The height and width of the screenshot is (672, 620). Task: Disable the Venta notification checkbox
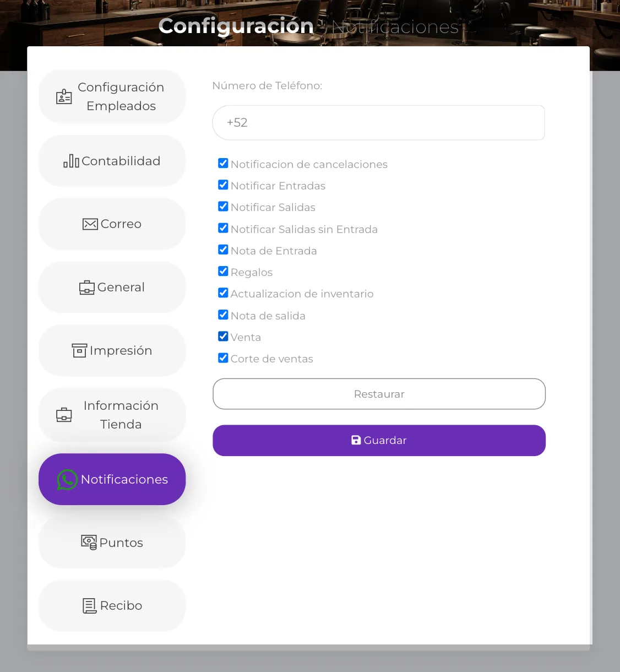(x=223, y=336)
